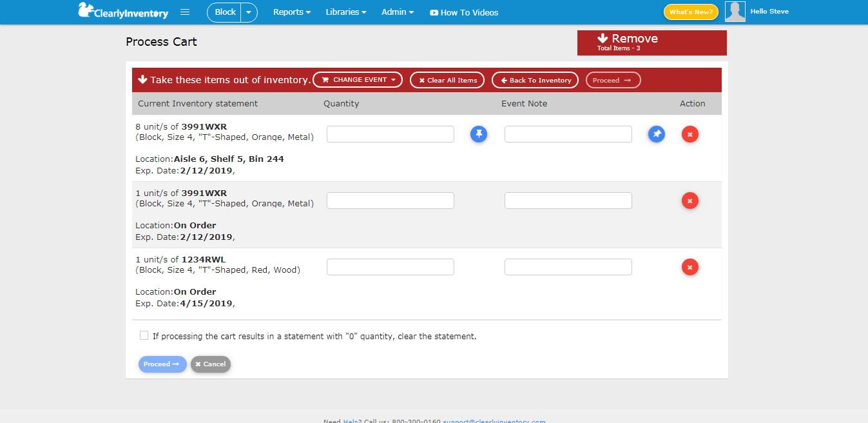Click the What's New? button
Viewport: 868px width, 423px height.
tap(691, 12)
